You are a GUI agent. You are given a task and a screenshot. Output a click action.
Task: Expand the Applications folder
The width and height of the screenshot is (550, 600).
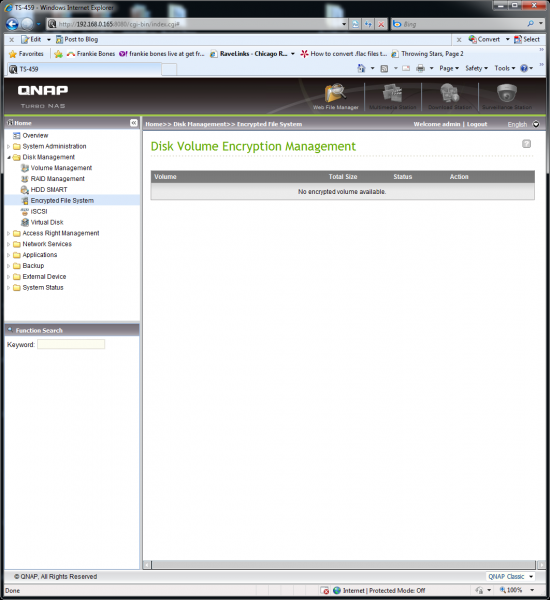coord(8,255)
